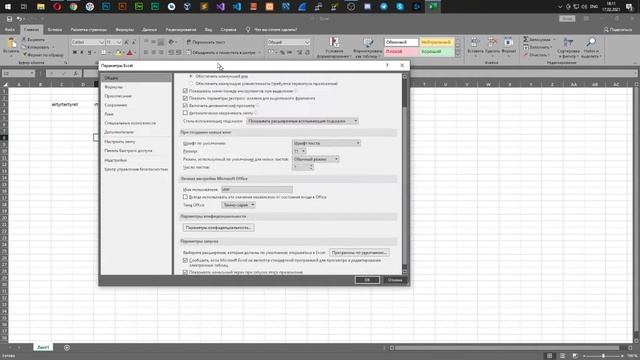Viewport: 640px width, 360px height.
Task: Click the Save icon in quick access toolbar
Action: (9, 19)
